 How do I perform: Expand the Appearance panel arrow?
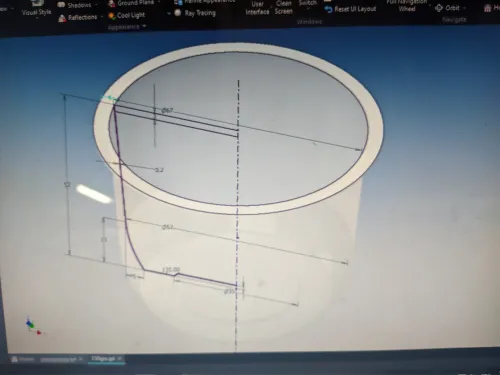(144, 26)
